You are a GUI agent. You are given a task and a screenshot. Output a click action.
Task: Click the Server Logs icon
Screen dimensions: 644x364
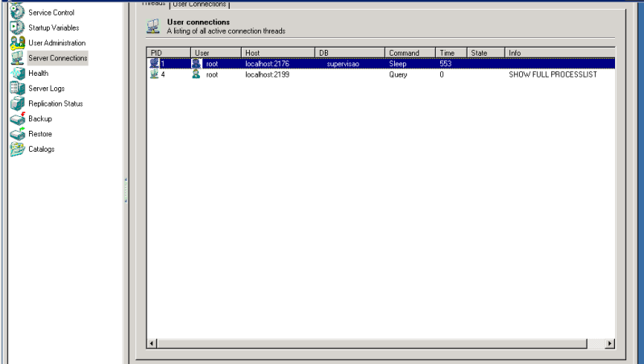[17, 88]
